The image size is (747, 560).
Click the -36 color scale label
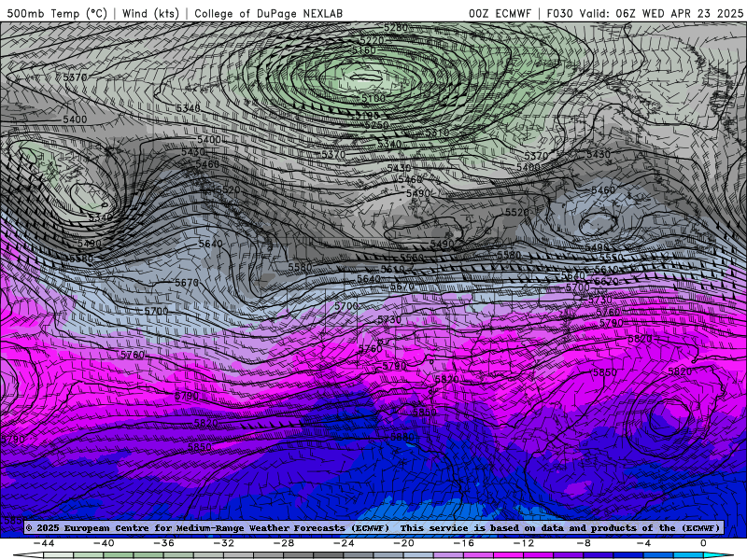(163, 543)
